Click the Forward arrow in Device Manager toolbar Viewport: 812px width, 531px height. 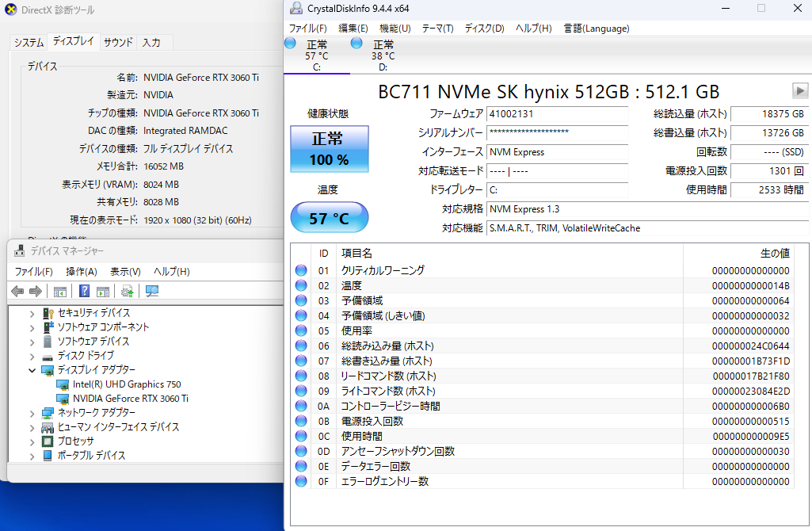click(35, 291)
